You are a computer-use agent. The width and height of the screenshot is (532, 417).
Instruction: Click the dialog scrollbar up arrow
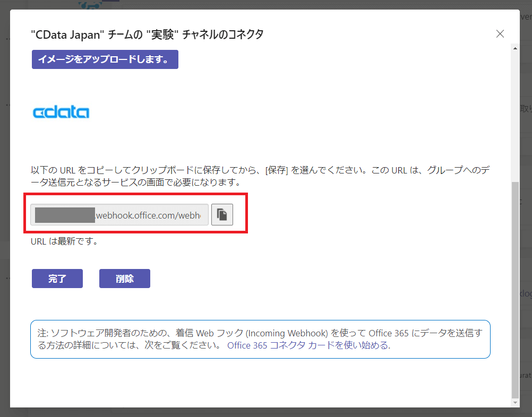point(515,48)
